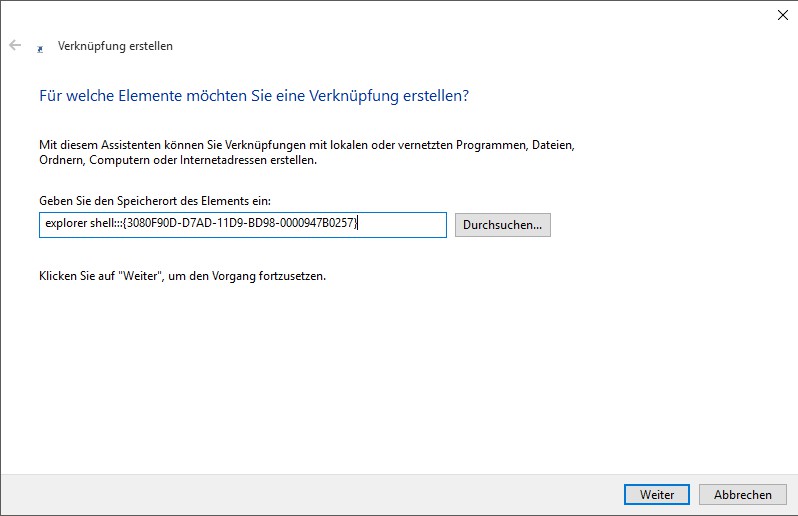Close the wizard with the X button

click(781, 15)
